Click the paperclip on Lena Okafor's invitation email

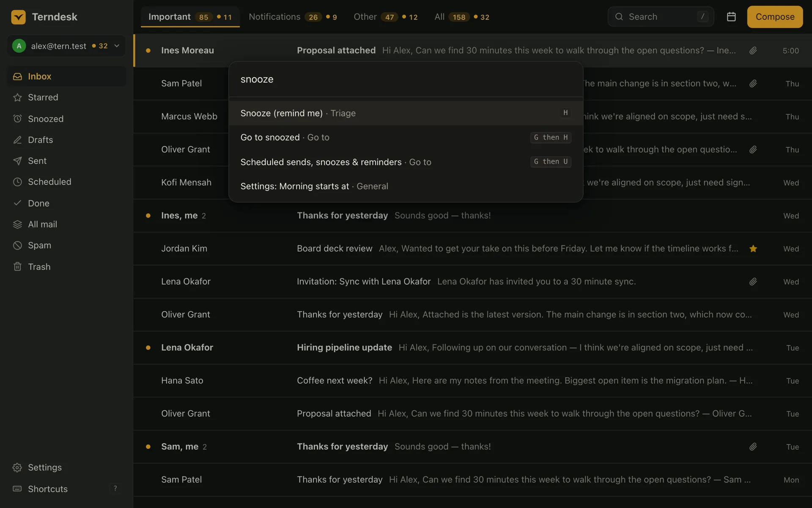coord(753,282)
